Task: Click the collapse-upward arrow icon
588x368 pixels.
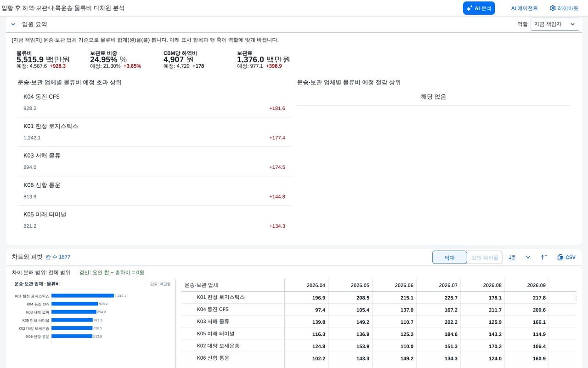Action: click(544, 258)
